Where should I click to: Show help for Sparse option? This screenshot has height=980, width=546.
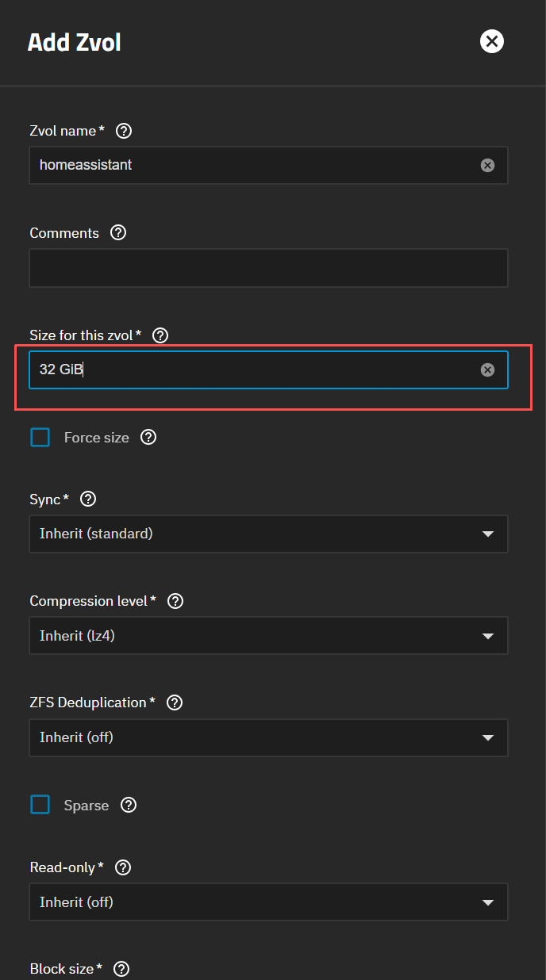point(129,806)
